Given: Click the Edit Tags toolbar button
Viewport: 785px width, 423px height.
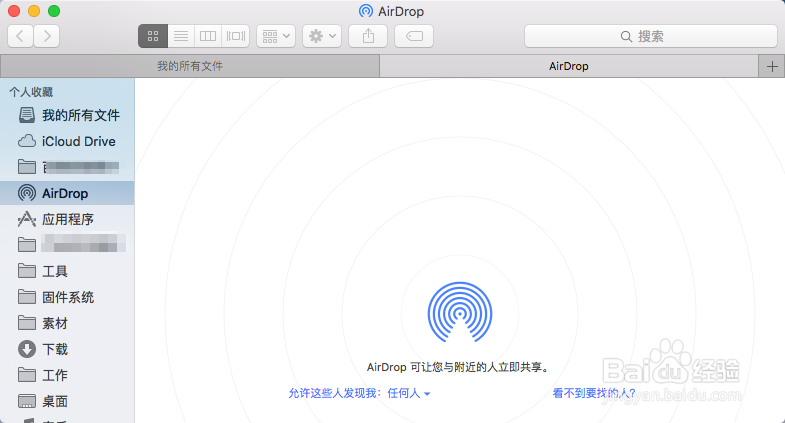Looking at the screenshot, I should point(414,36).
